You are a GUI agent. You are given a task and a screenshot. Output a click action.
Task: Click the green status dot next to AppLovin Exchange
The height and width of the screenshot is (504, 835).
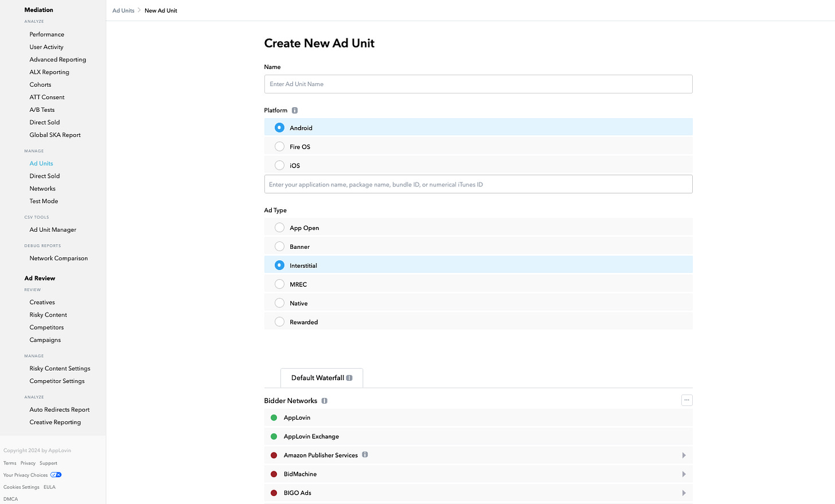point(274,436)
